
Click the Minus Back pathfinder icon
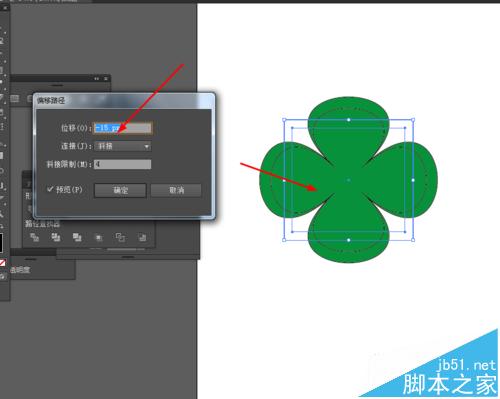pyautogui.click(x=142, y=237)
